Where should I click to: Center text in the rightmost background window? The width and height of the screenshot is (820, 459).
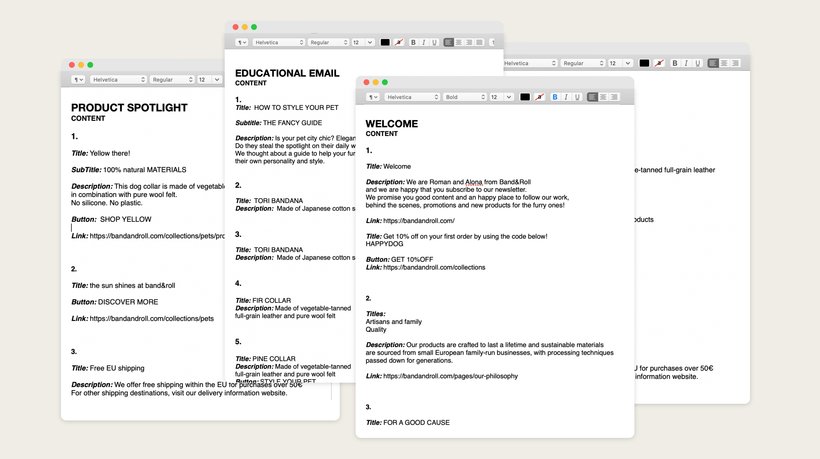tap(724, 63)
